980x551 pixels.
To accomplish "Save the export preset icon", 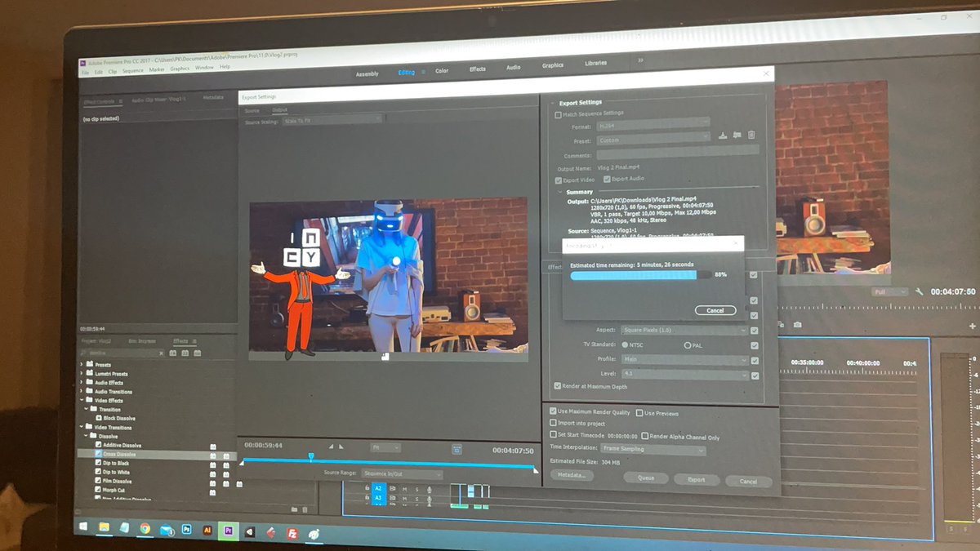I will [723, 135].
